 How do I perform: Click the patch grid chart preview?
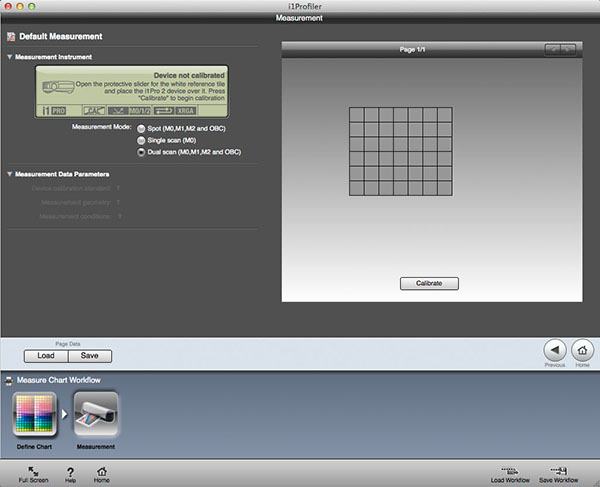click(401, 151)
